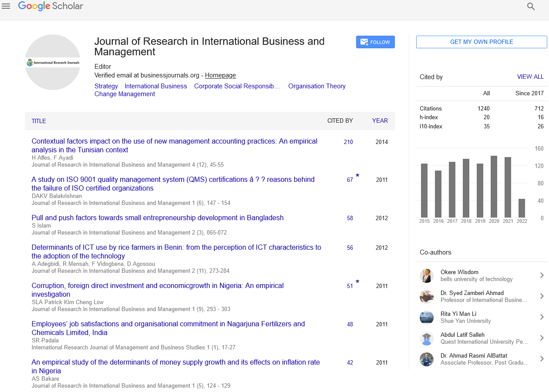Viewport: 549px width, 392px height.
Task: Open the Homepage link
Action: pos(220,75)
